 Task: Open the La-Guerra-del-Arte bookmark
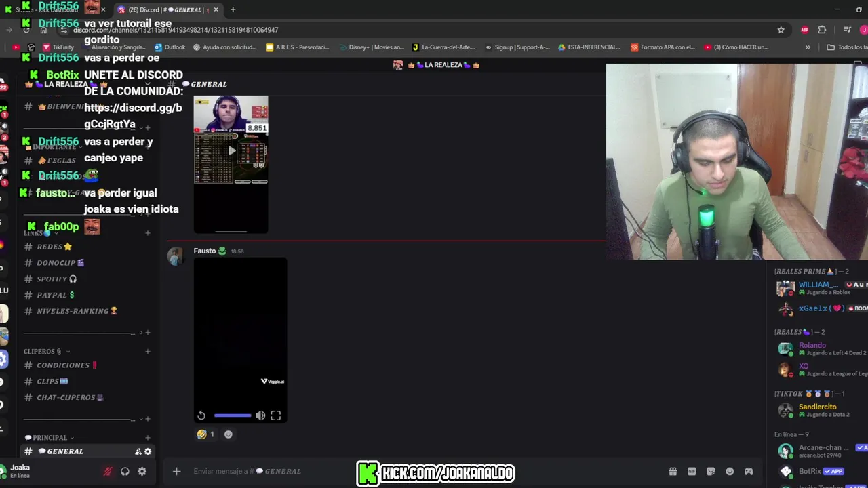click(x=443, y=47)
